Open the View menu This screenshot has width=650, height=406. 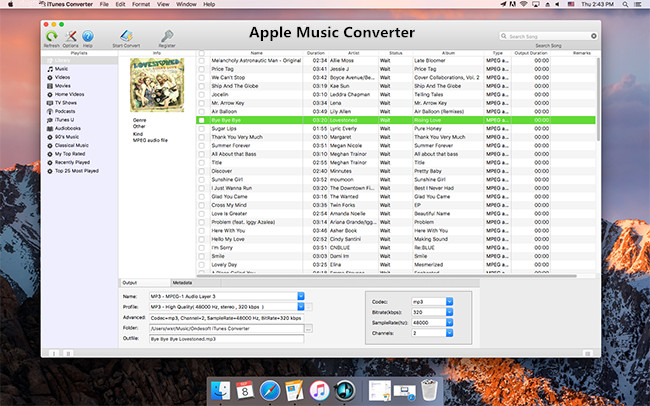point(163,4)
